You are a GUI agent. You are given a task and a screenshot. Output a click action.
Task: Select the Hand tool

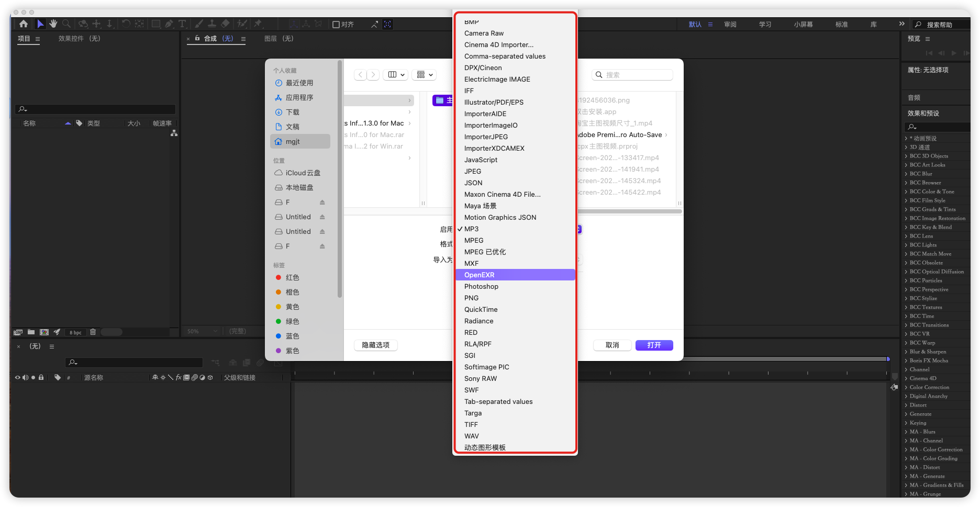(x=53, y=24)
